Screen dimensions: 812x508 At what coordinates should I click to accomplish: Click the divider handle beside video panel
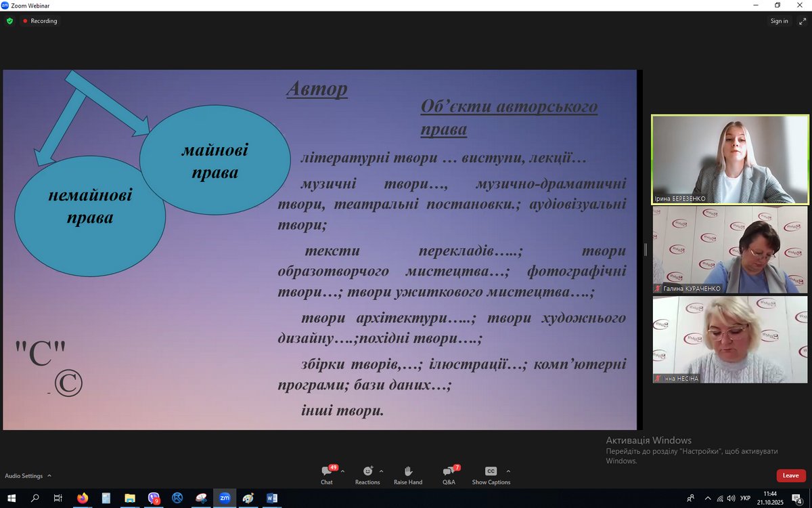pyautogui.click(x=645, y=250)
